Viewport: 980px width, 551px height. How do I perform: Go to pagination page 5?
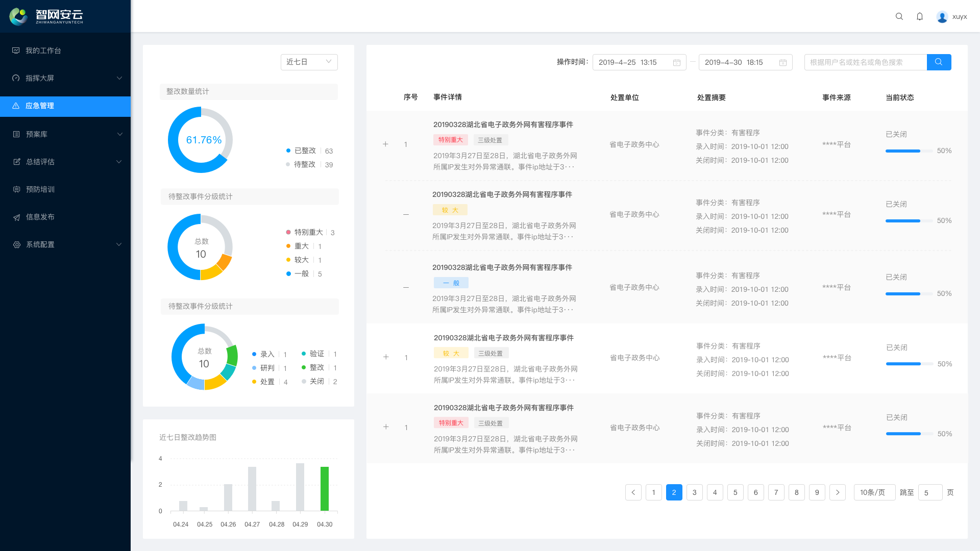(735, 492)
